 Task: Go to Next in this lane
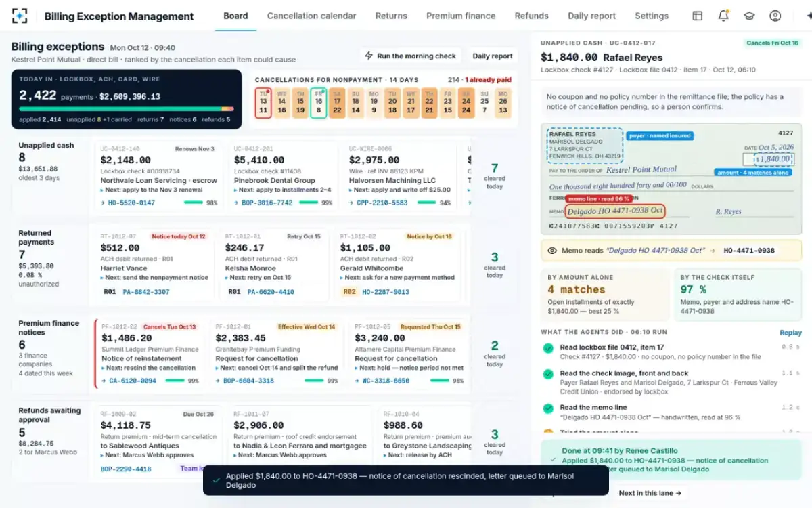(x=650, y=493)
